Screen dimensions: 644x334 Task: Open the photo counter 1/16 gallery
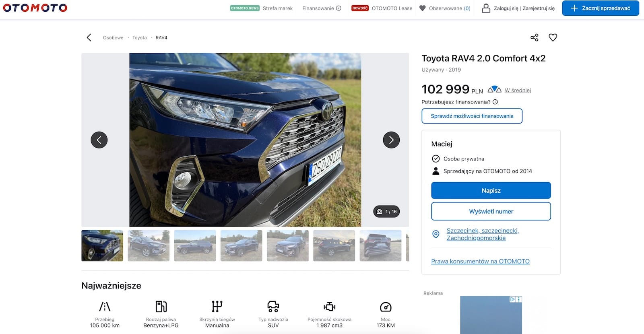[386, 211]
